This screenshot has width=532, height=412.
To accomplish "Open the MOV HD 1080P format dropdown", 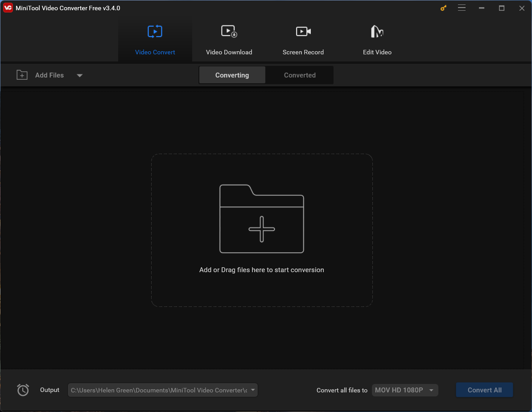I will pyautogui.click(x=404, y=390).
